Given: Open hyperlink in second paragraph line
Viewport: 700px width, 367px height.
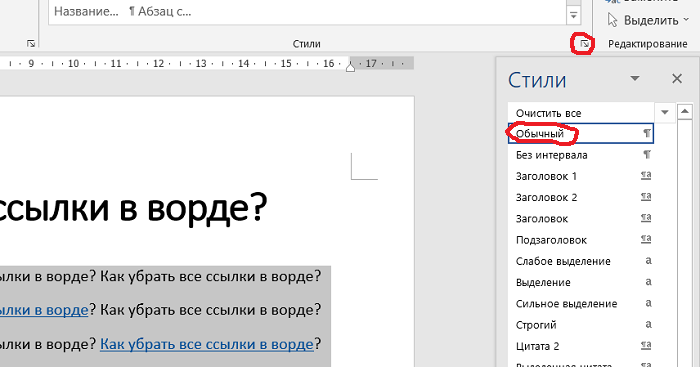Looking at the screenshot, I should click(44, 309).
